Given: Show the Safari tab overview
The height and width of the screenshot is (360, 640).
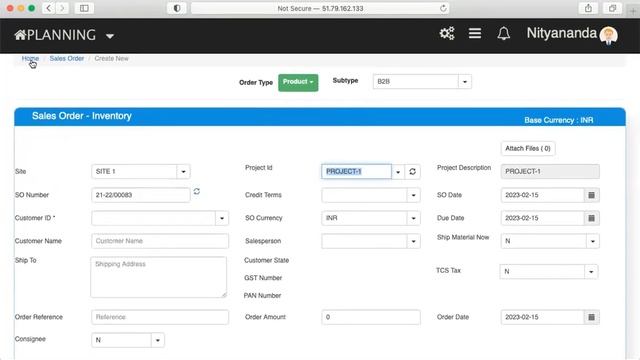Looking at the screenshot, I should coord(612,8).
